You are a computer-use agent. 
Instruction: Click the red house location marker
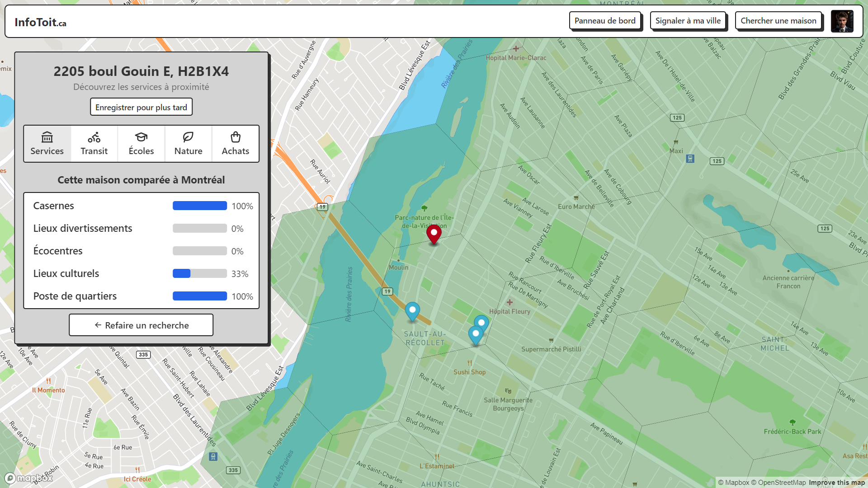(434, 234)
